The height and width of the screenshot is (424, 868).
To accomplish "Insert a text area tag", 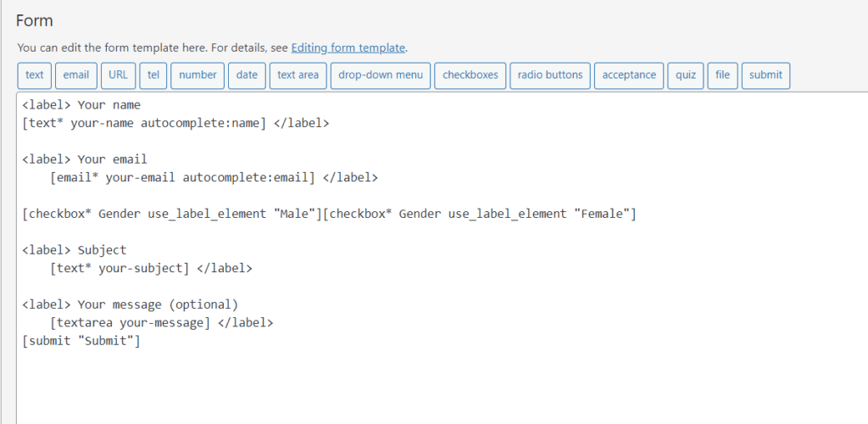I will [x=298, y=75].
